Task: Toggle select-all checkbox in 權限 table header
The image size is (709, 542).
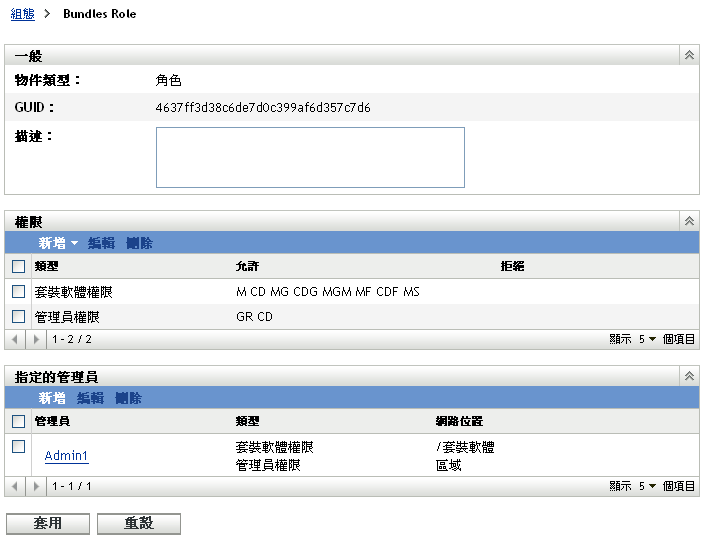Action: tap(19, 266)
